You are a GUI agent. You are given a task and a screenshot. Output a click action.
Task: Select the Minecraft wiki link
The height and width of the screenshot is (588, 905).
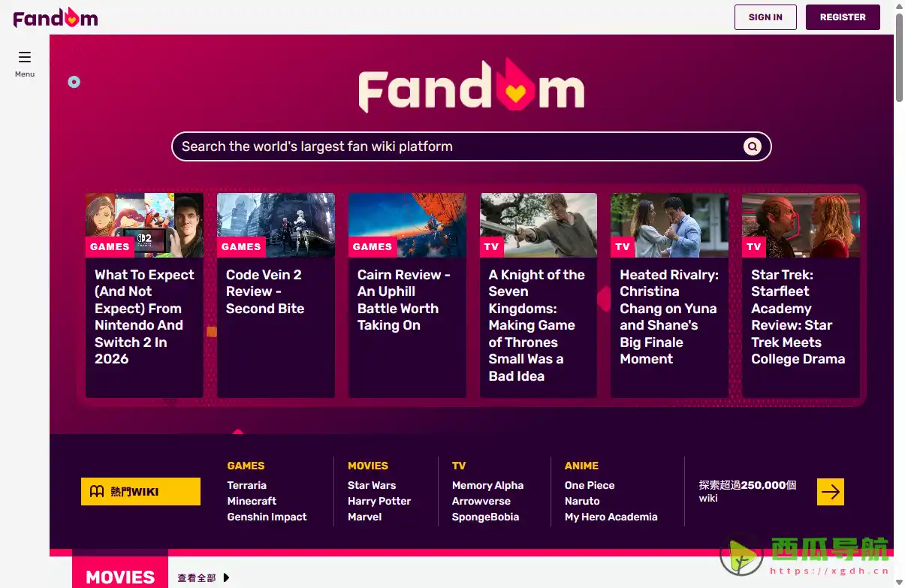click(252, 501)
